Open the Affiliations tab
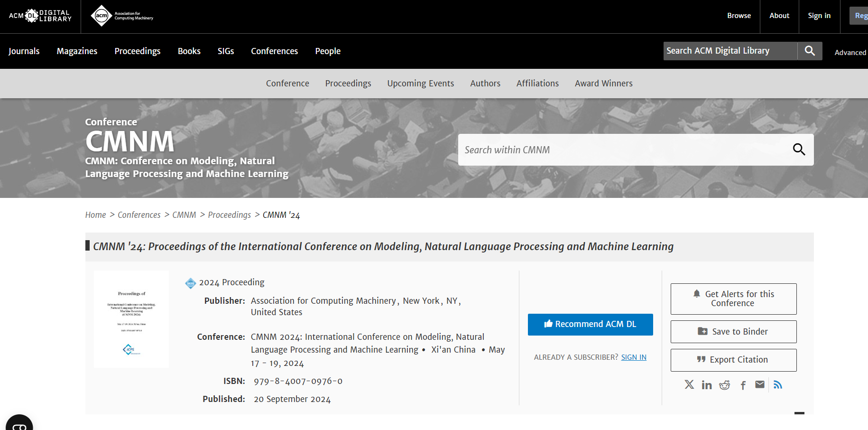 537,84
